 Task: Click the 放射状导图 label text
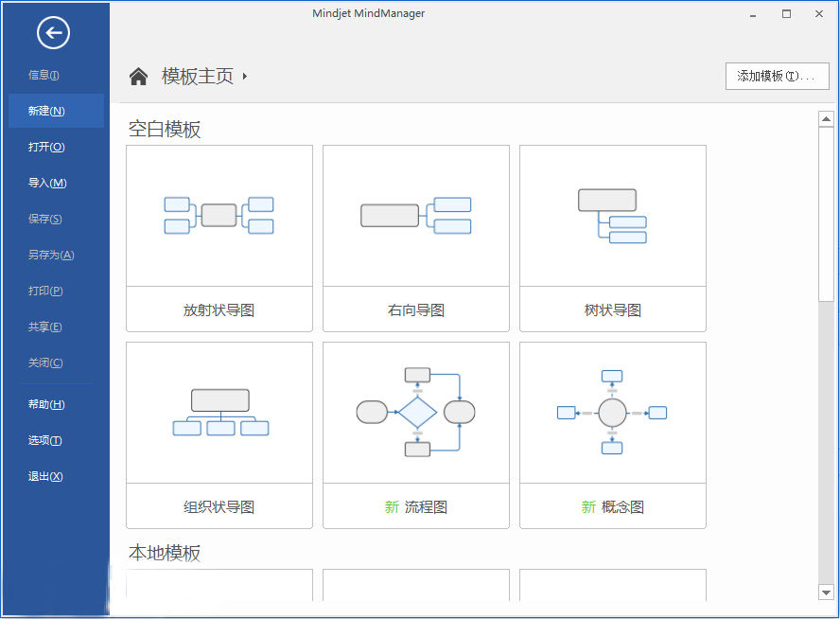pyautogui.click(x=219, y=309)
